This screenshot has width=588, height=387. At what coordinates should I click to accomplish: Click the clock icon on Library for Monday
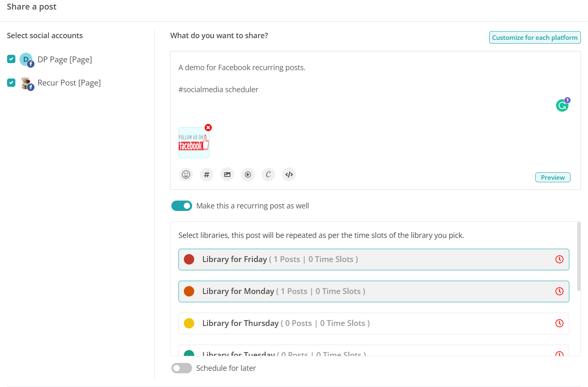(x=559, y=291)
